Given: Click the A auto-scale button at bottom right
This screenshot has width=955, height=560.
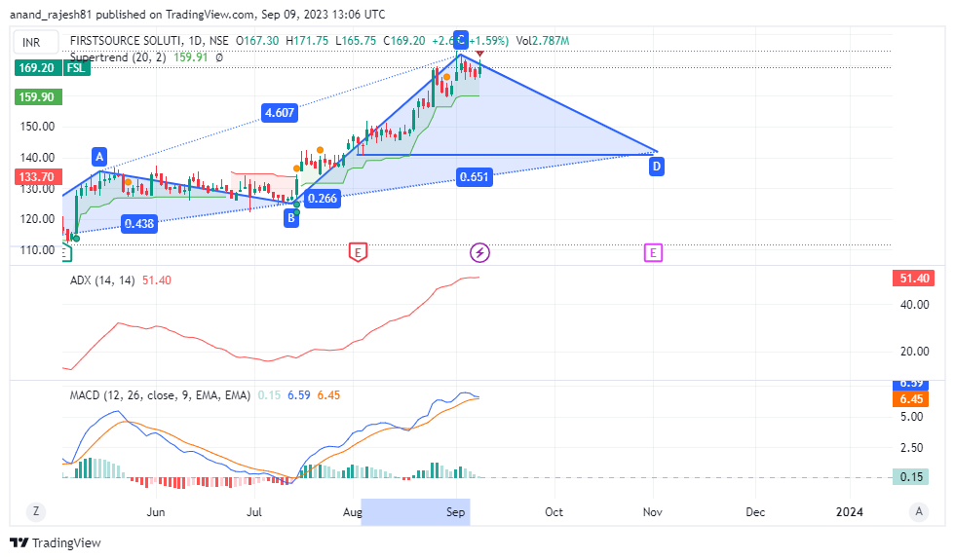Looking at the screenshot, I should tap(918, 511).
